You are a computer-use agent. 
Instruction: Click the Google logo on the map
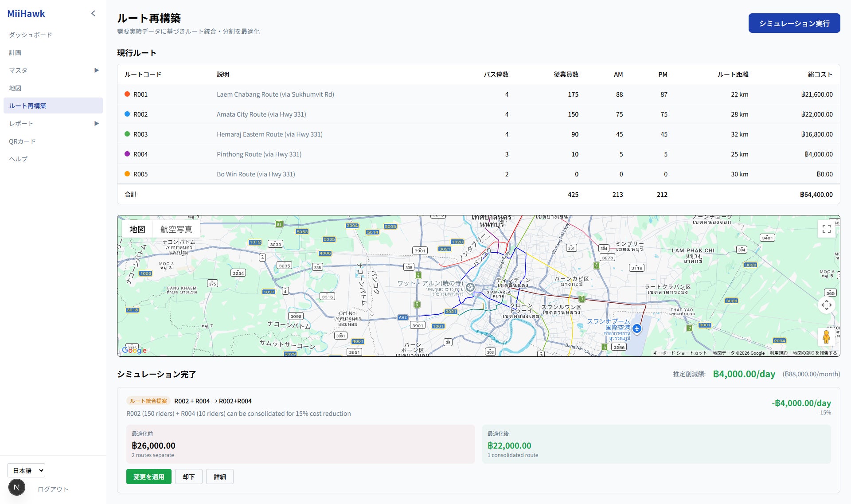pyautogui.click(x=134, y=350)
